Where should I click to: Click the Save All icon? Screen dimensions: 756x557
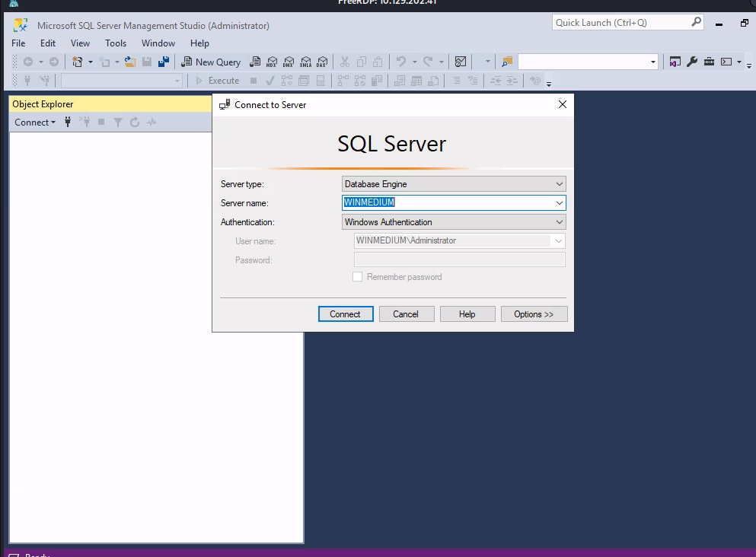click(164, 62)
